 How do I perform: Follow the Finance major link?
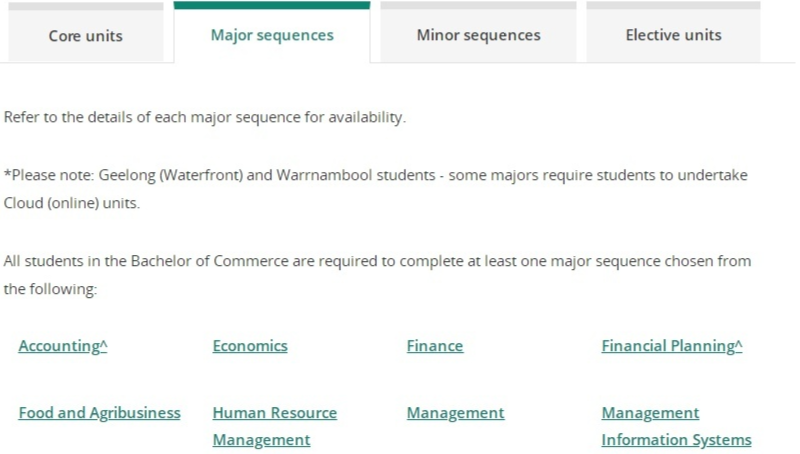pos(435,346)
